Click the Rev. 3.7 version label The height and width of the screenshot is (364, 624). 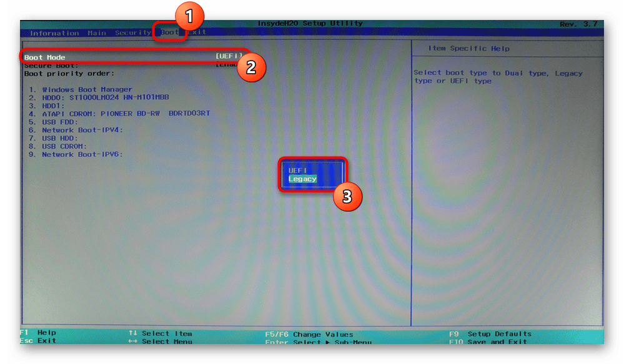pos(578,24)
